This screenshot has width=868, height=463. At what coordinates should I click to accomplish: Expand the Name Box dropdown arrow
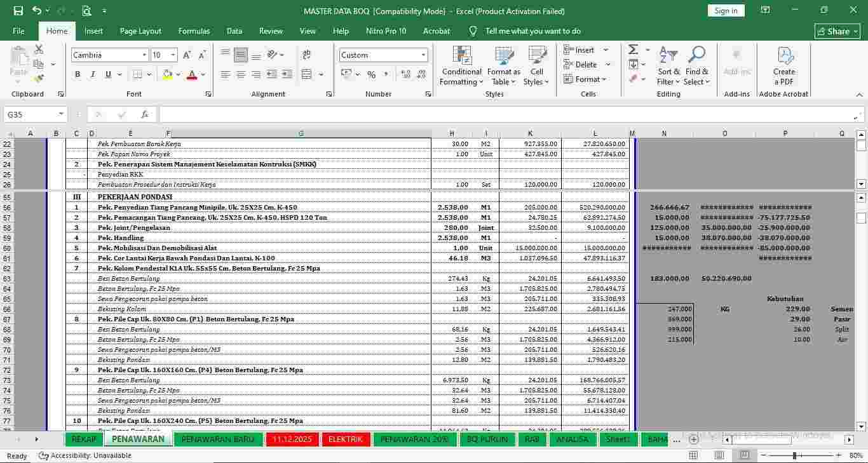point(62,114)
